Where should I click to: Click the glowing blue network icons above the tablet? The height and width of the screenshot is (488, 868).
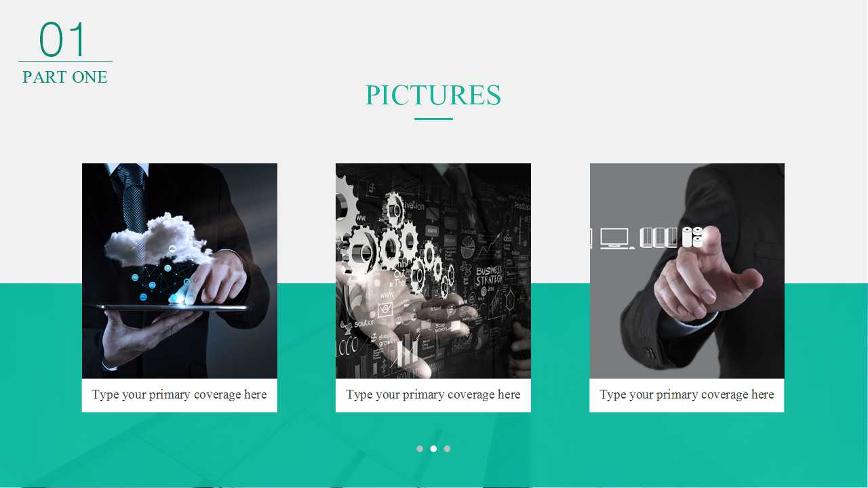tap(160, 283)
